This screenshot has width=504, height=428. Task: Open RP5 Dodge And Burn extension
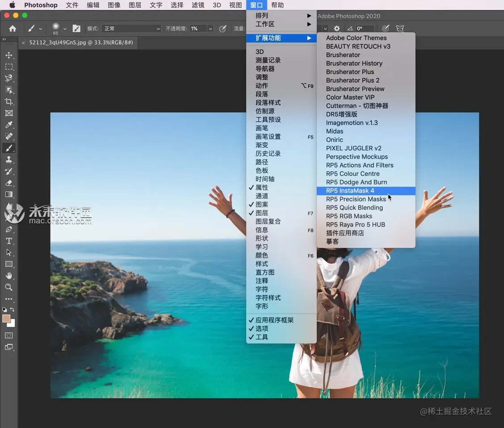click(366, 182)
